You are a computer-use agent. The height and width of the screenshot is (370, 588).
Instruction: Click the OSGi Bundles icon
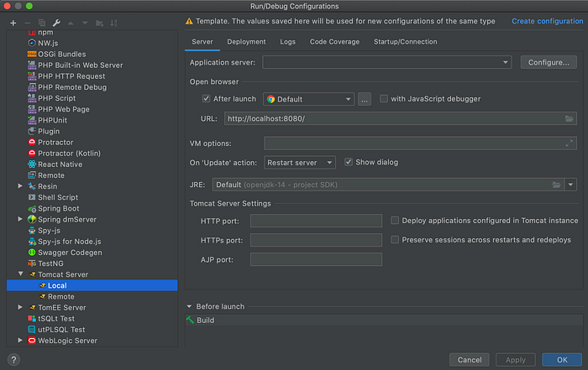[32, 54]
